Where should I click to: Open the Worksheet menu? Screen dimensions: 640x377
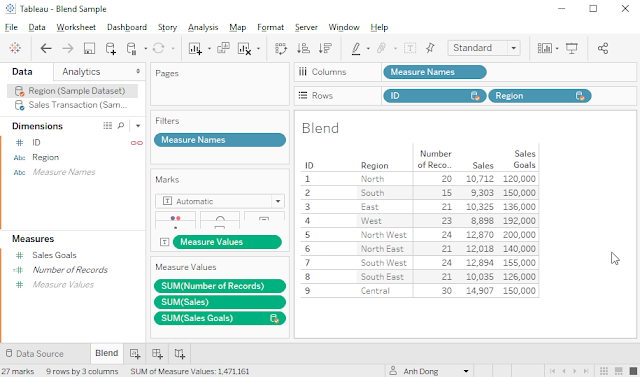[76, 27]
